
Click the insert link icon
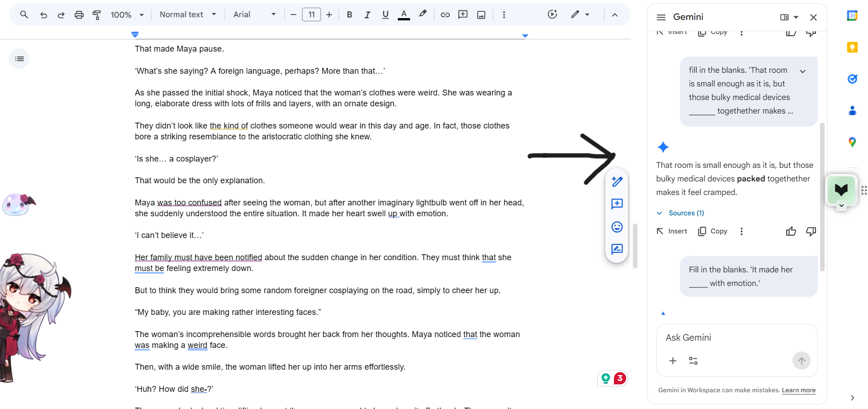point(445,15)
